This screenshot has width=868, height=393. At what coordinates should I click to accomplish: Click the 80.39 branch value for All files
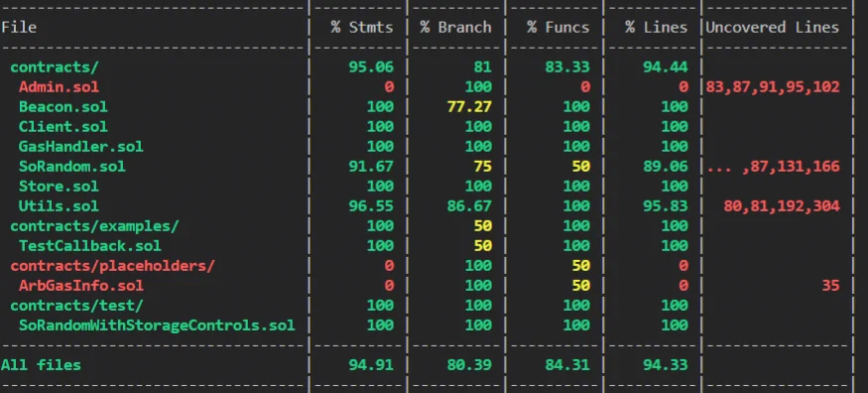pos(469,365)
